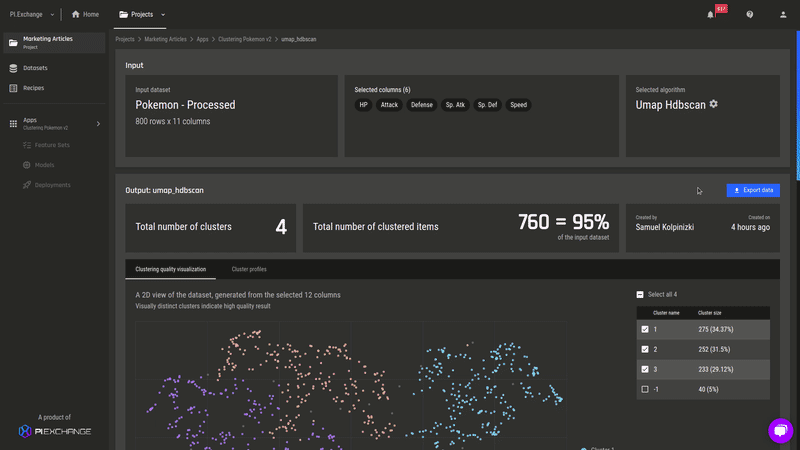Click the 233 (29.12%) cluster size cell
The image size is (800, 450).
point(716,369)
